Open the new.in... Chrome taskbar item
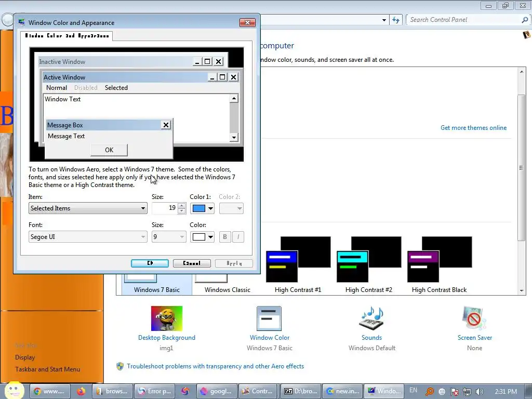Image resolution: width=532 pixels, height=399 pixels. click(342, 391)
